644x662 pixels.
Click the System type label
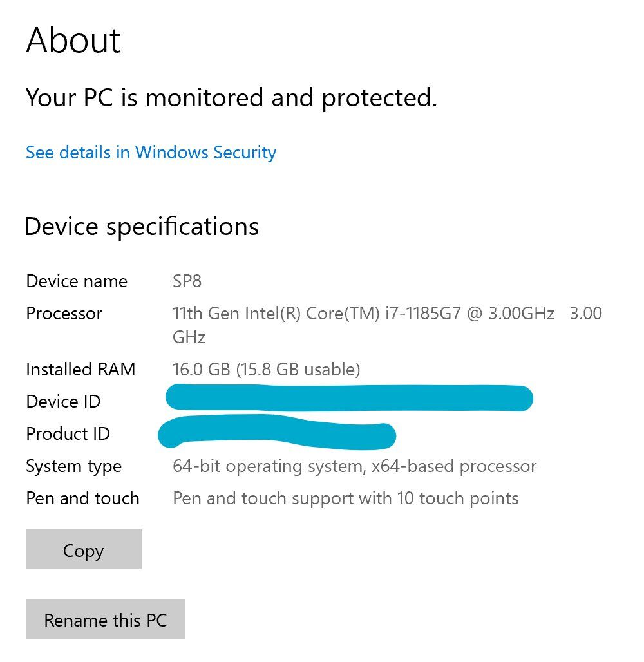(73, 466)
